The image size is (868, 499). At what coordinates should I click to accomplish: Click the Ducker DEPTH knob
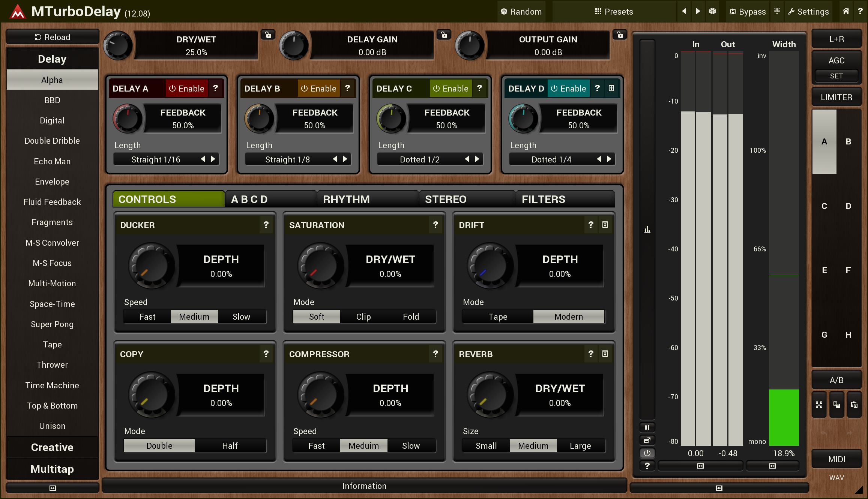click(x=151, y=266)
